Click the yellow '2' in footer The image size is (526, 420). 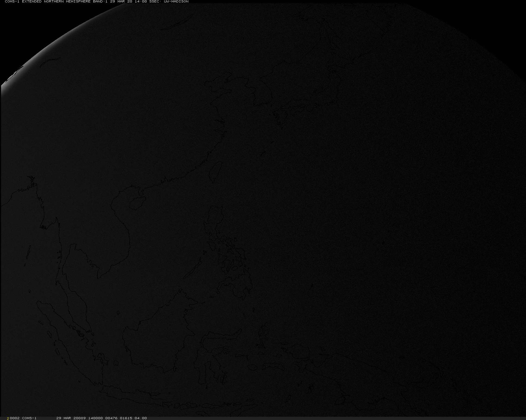(x=8, y=418)
